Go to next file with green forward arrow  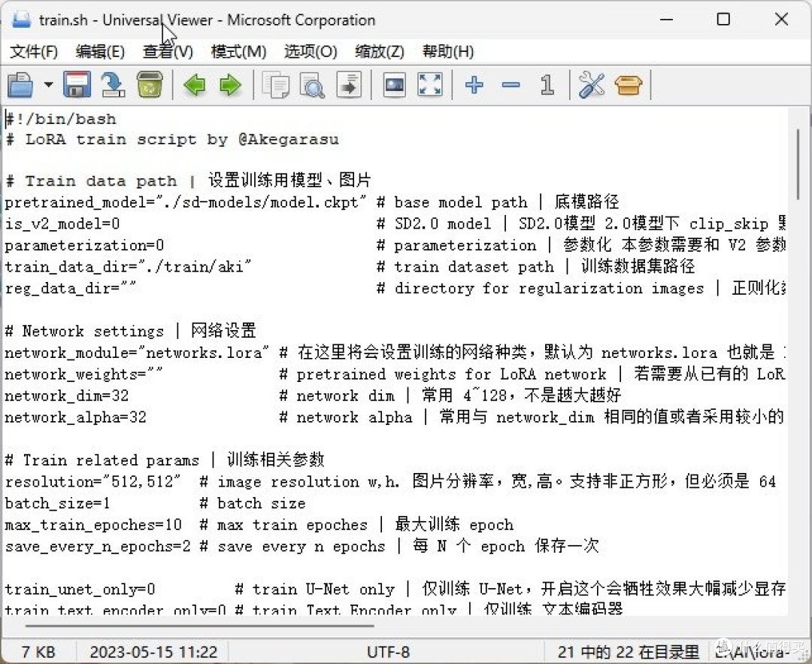[231, 85]
